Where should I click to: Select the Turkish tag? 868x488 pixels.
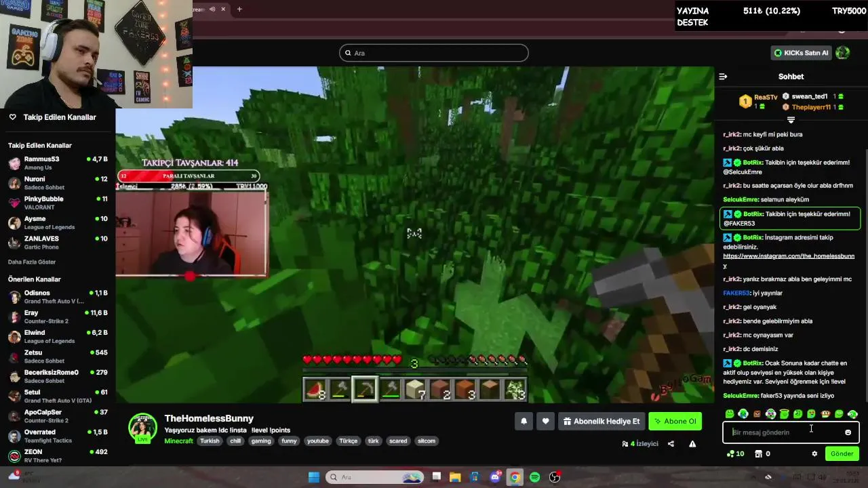[210, 441]
